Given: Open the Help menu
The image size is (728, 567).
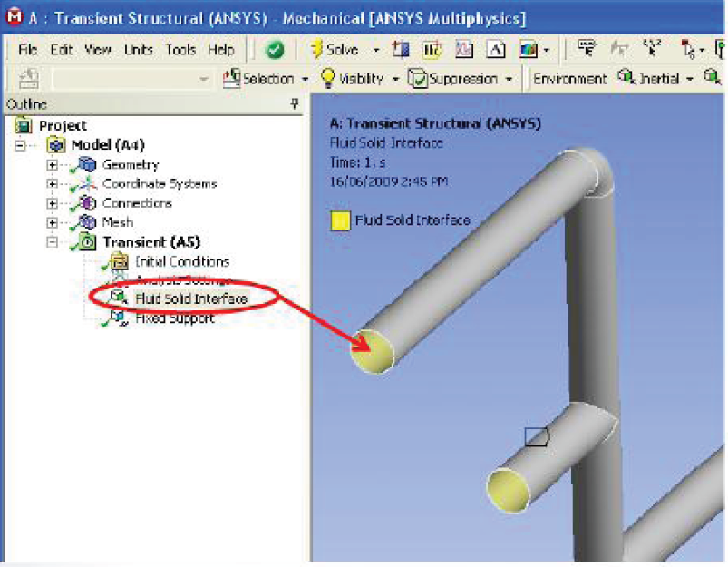Looking at the screenshot, I should 221,49.
